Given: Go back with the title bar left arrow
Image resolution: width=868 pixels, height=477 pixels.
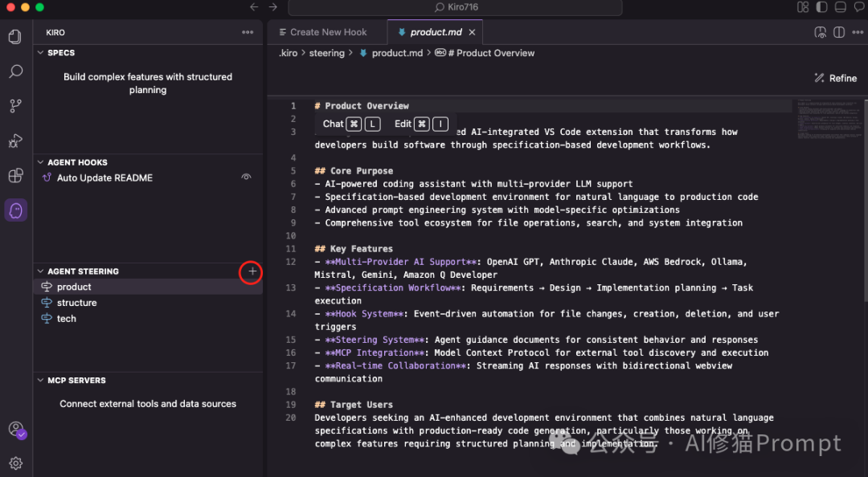Looking at the screenshot, I should [x=254, y=7].
